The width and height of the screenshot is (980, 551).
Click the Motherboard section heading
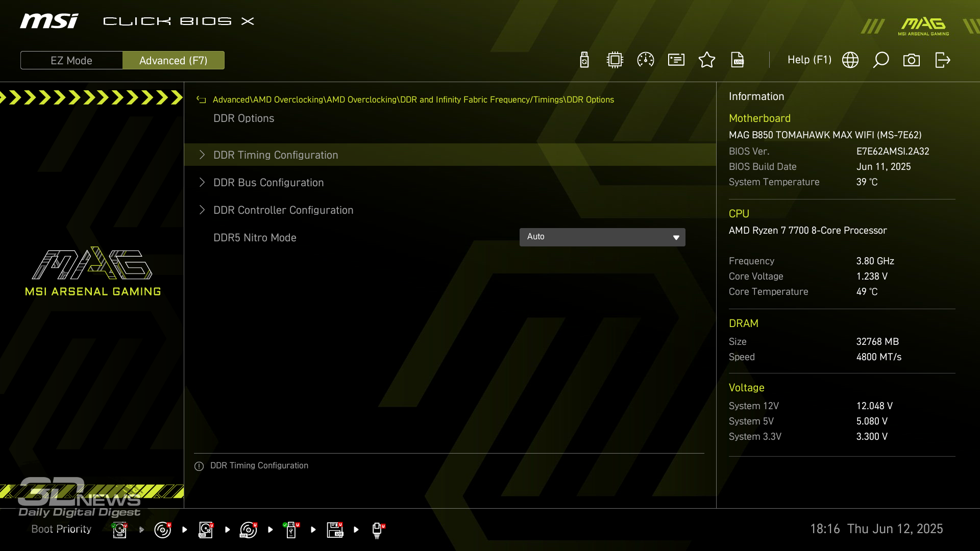(759, 118)
